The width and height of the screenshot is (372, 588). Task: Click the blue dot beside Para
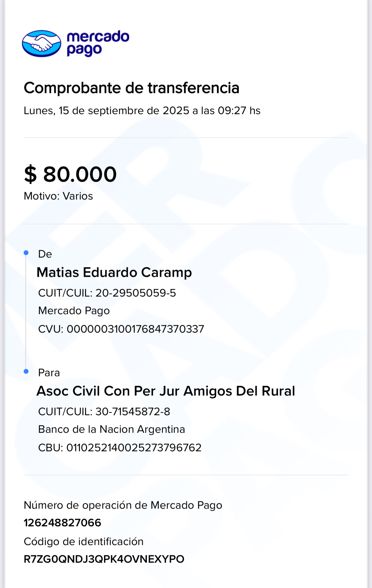pos(26,372)
